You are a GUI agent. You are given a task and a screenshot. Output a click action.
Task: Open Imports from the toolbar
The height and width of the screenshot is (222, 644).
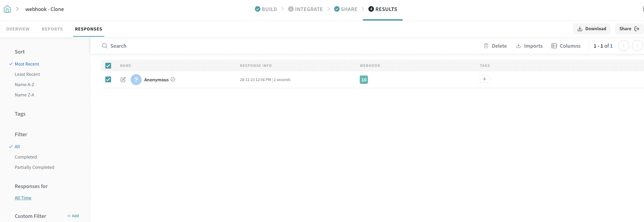529,46
